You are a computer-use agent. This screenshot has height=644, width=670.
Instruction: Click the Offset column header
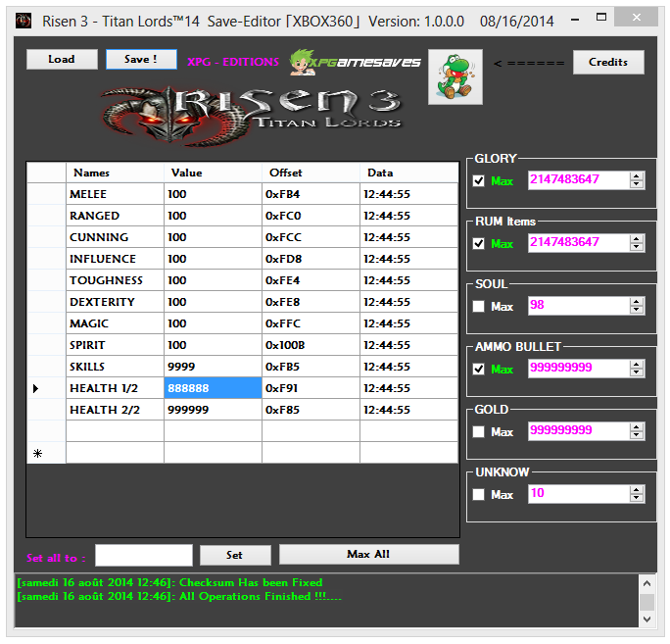point(311,173)
